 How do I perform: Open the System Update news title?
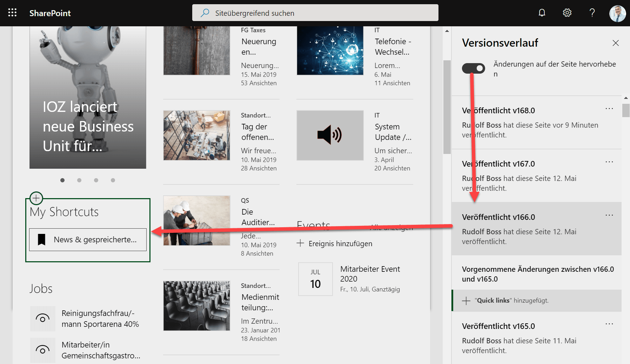(x=393, y=132)
